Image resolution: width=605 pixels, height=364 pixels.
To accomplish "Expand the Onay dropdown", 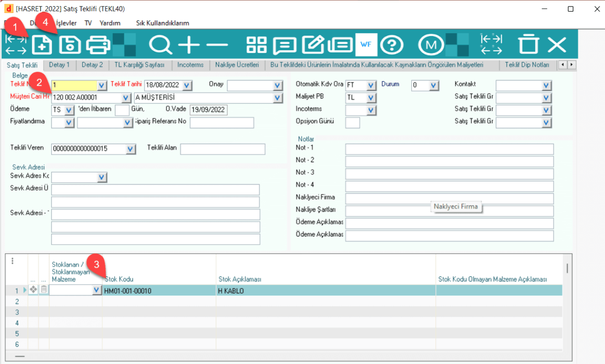I will click(278, 85).
